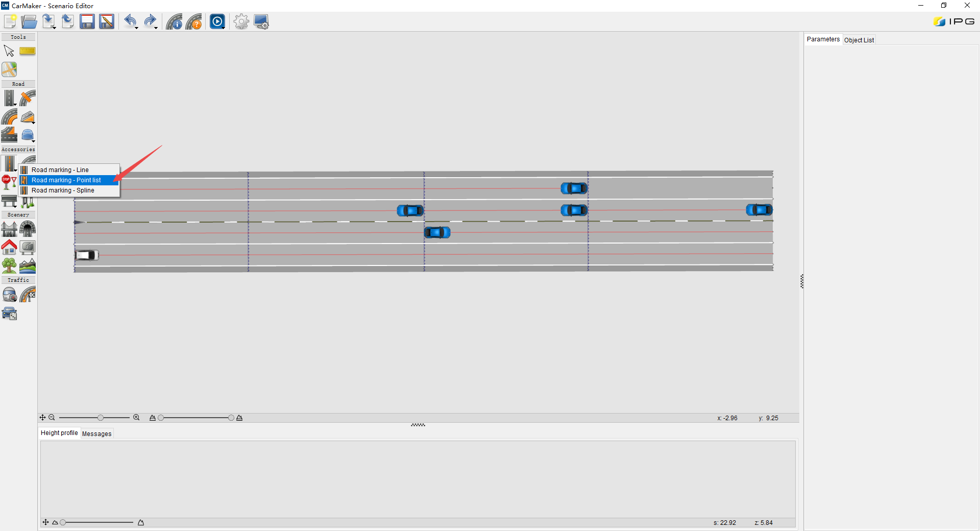980x531 pixels.
Task: Click the import file icon
Action: [48, 21]
